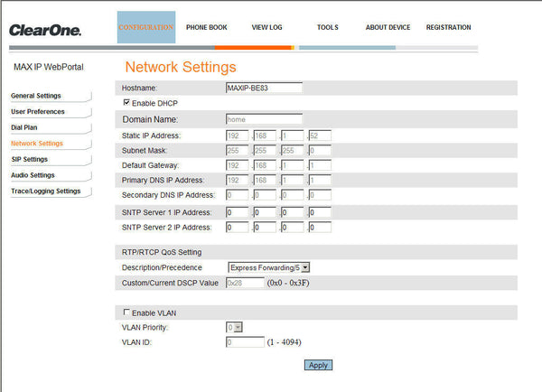This screenshot has width=542, height=392.
Task: Open Description/Precedence dropdown
Action: point(268,267)
